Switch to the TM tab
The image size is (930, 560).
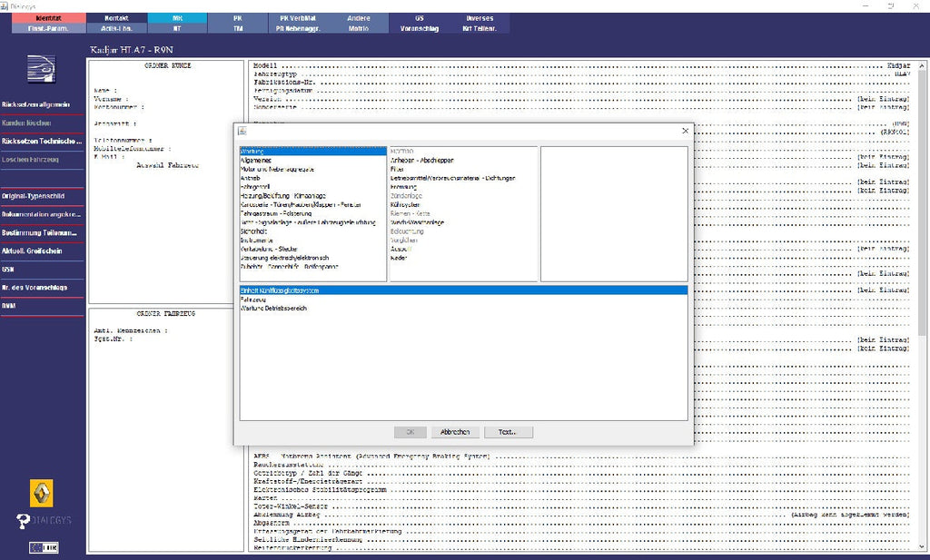point(238,28)
